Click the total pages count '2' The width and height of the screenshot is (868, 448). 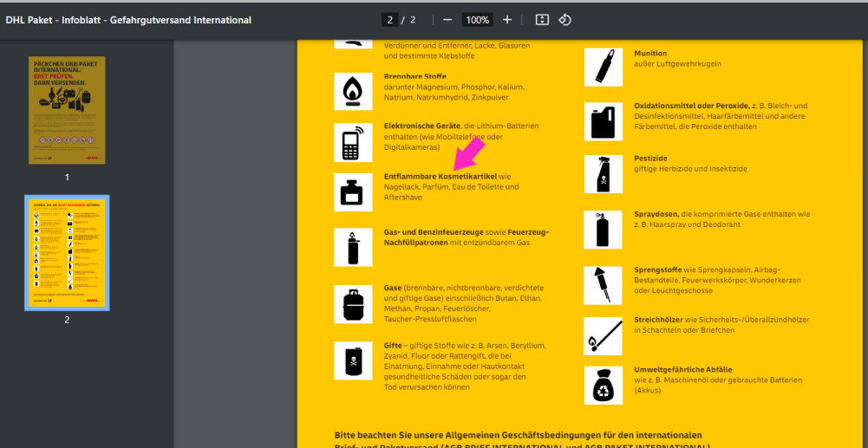click(413, 20)
